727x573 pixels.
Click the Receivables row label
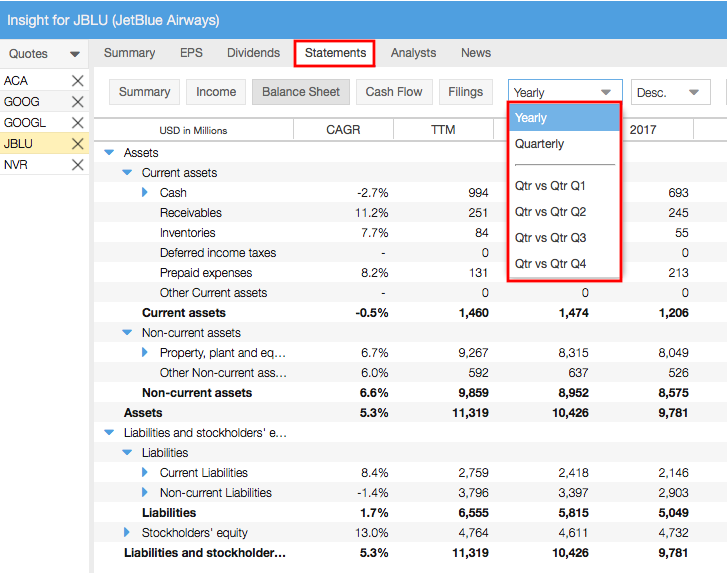click(x=191, y=212)
